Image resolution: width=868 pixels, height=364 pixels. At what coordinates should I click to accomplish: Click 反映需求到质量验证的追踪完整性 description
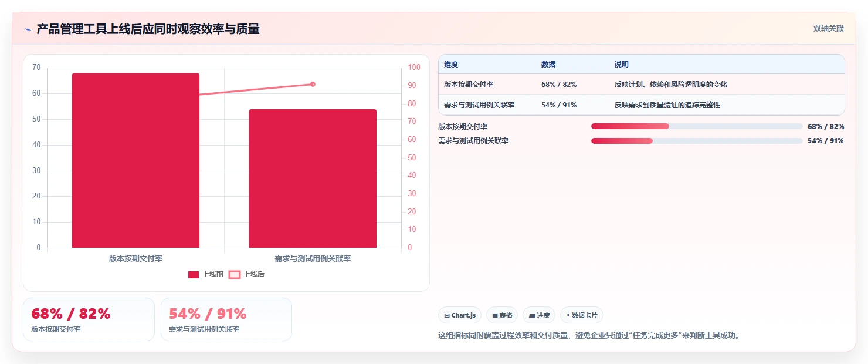click(667, 105)
